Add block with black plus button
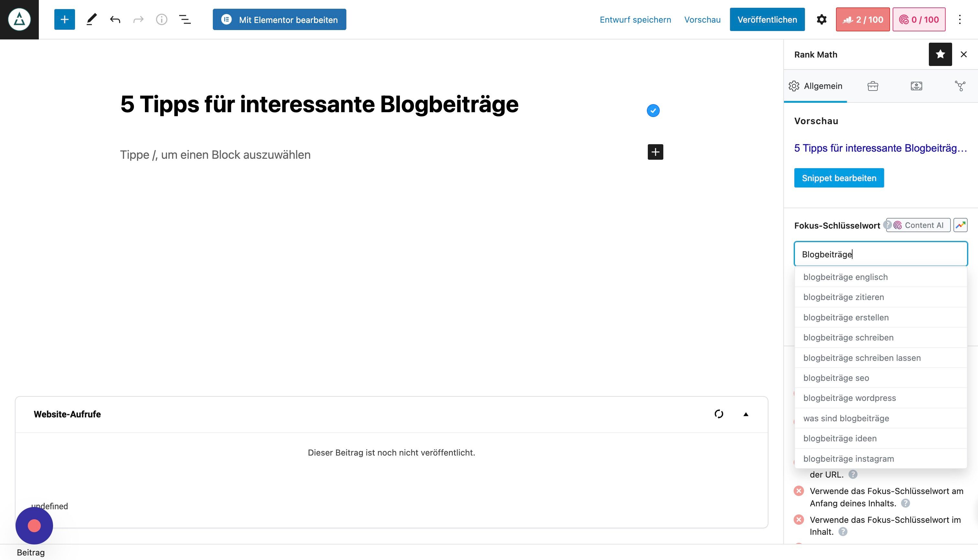The width and height of the screenshot is (978, 560). pyautogui.click(x=655, y=152)
